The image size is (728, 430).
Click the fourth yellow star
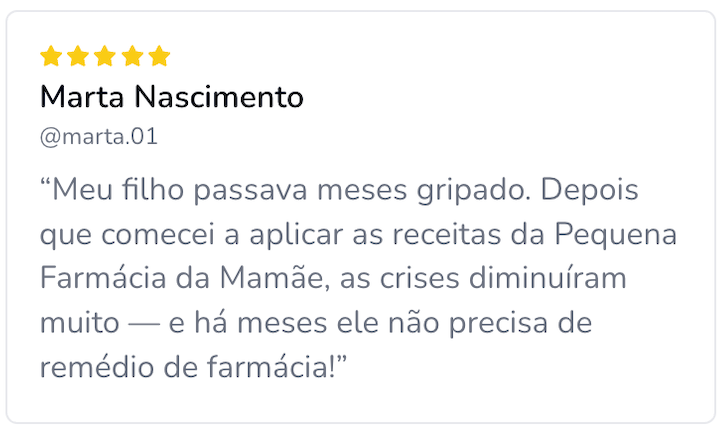(x=132, y=56)
